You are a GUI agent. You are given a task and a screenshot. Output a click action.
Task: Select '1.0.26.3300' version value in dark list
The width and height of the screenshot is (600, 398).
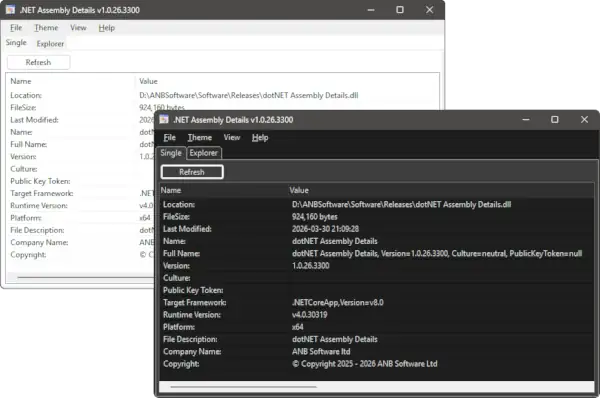[310, 266]
